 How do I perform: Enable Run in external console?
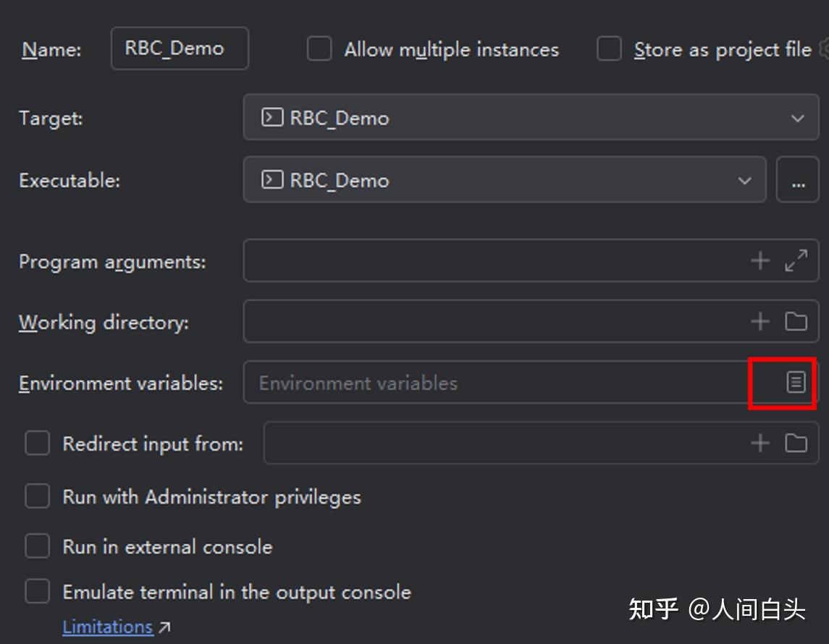pyautogui.click(x=38, y=546)
